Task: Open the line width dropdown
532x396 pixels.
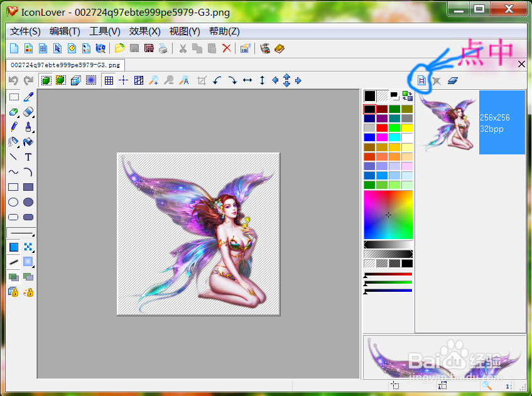Action: [x=21, y=233]
